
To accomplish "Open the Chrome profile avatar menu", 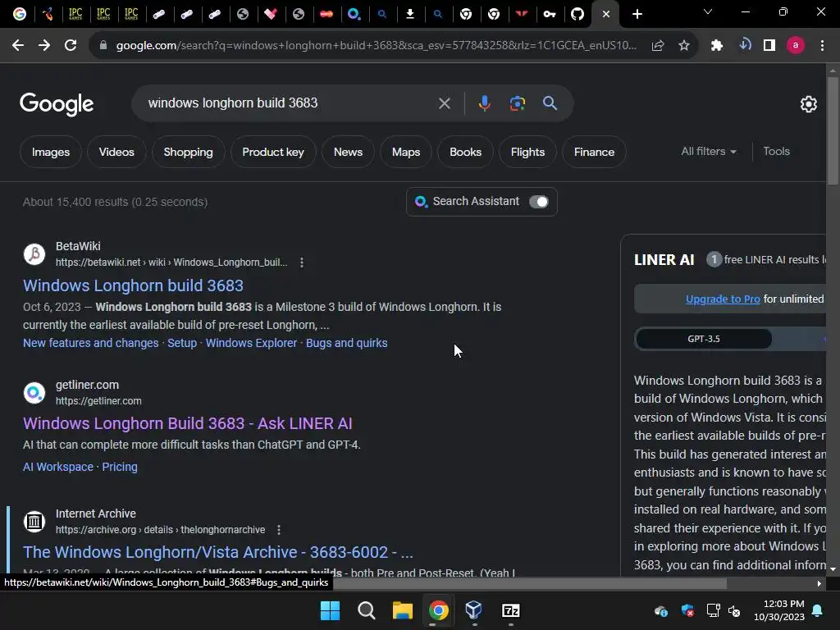I will tap(796, 46).
